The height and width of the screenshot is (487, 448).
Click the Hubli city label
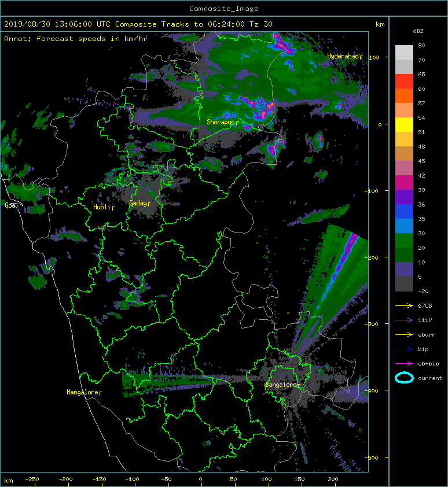(x=102, y=207)
